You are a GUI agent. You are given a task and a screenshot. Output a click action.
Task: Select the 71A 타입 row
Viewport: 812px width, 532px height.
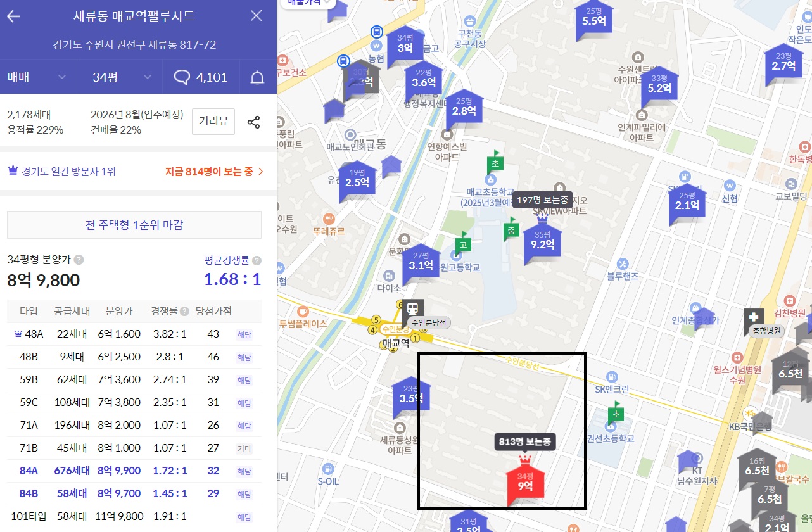pyautogui.click(x=134, y=425)
